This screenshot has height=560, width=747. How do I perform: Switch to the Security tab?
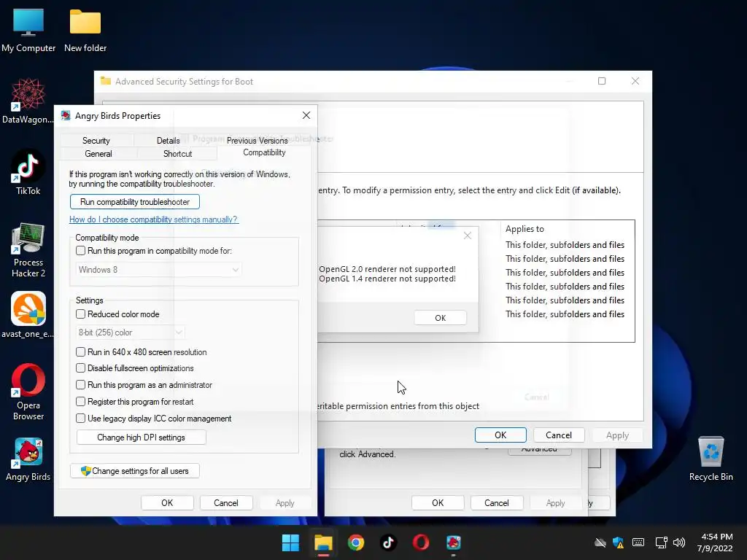pos(96,141)
